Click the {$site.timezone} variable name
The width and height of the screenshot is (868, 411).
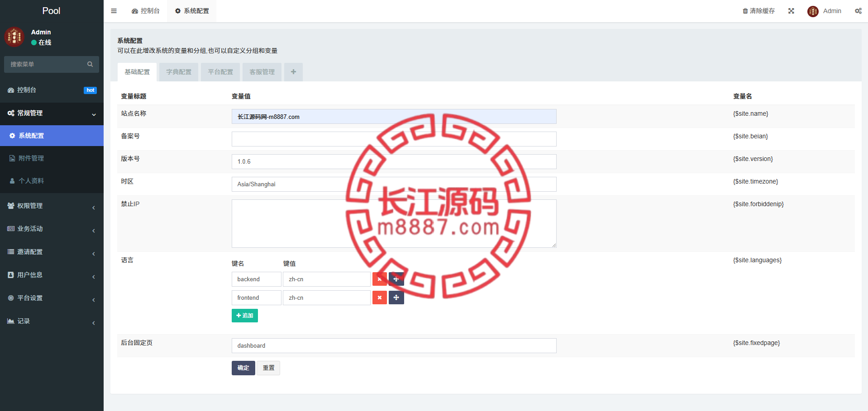[756, 181]
